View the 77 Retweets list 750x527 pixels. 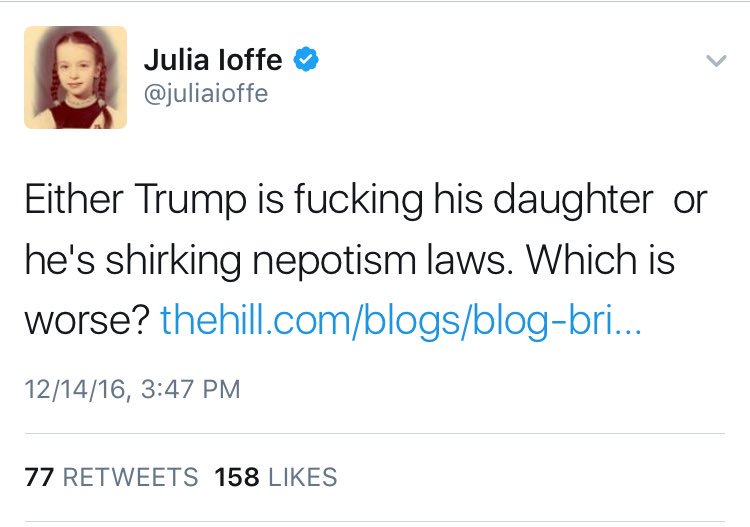click(x=111, y=477)
